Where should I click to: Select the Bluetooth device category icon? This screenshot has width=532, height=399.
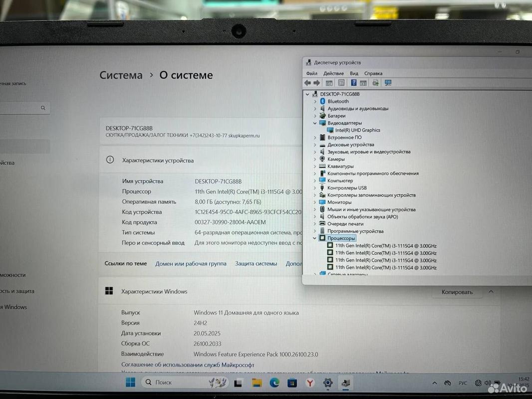[x=322, y=101]
